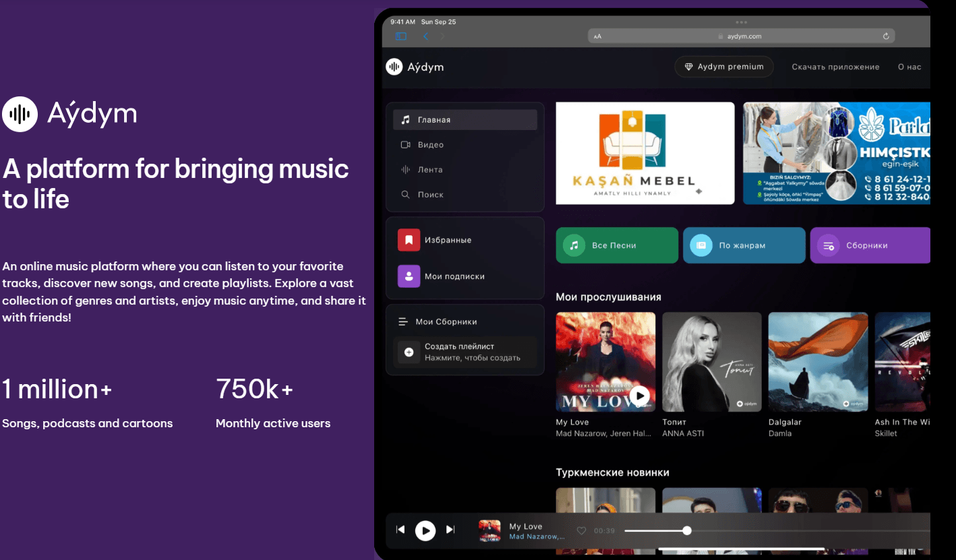Screen dimensions: 956x560
Task: Click the artist name Damla
Action: (780, 433)
